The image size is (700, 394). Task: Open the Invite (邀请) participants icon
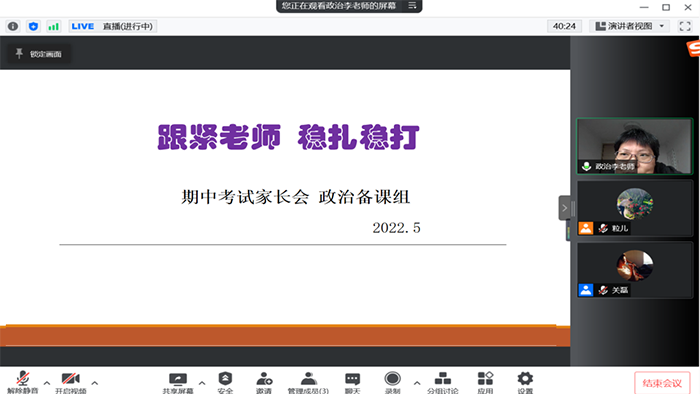coord(264,383)
